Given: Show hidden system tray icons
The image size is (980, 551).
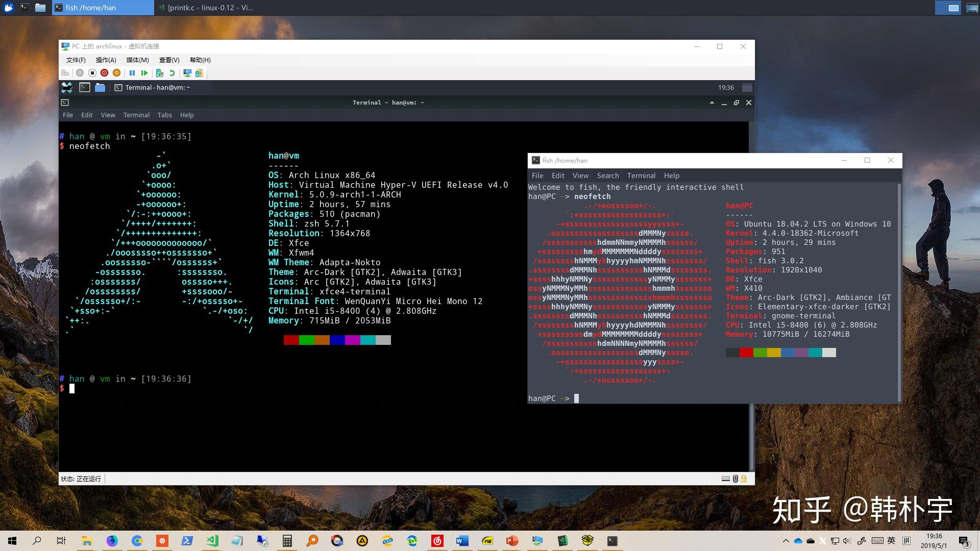Looking at the screenshot, I should [x=786, y=541].
